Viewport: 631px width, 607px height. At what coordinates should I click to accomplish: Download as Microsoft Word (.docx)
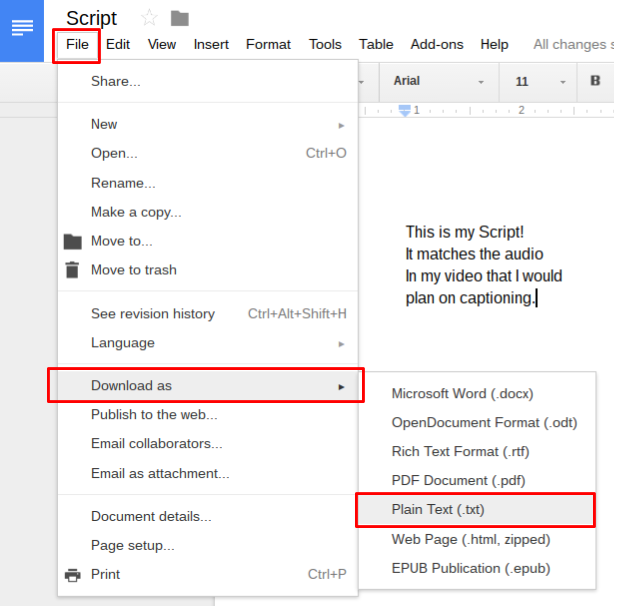tap(476, 393)
